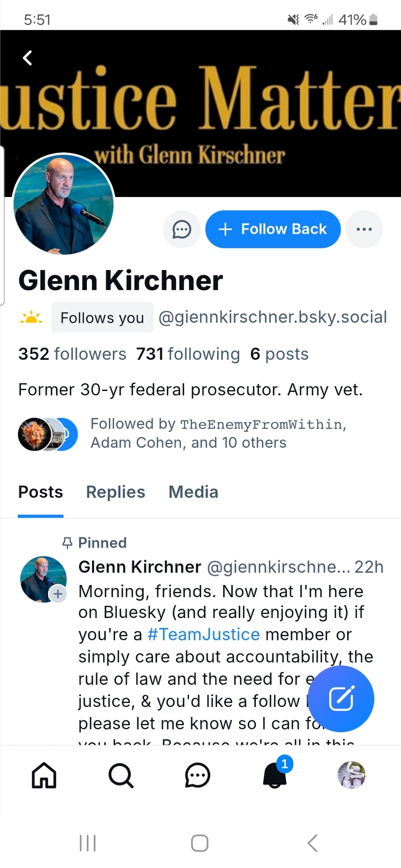The height and width of the screenshot is (868, 401).
Task: Open direct message chat with Glenn Kirchner
Action: coord(182,229)
